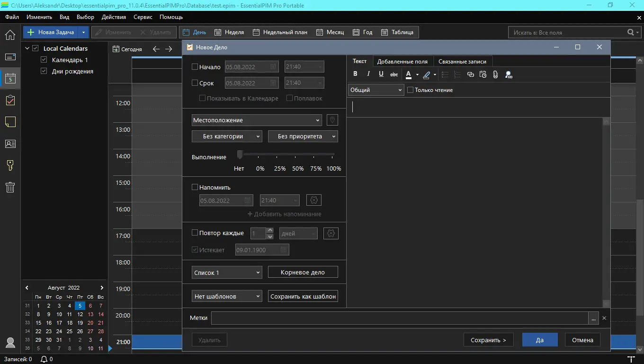Toggle the Напомнить reminder checkbox
Image resolution: width=644 pixels, height=364 pixels.
tap(195, 187)
